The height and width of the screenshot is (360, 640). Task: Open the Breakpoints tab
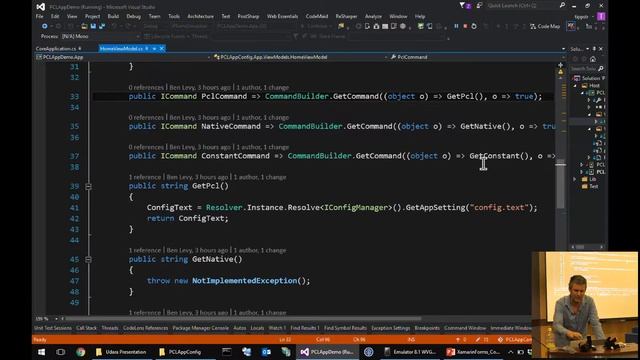[x=427, y=328]
